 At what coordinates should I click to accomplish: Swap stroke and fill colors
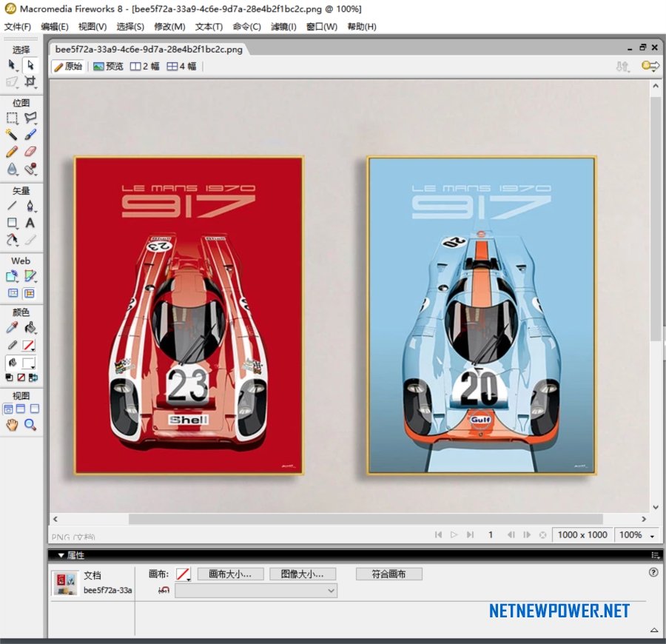point(33,378)
